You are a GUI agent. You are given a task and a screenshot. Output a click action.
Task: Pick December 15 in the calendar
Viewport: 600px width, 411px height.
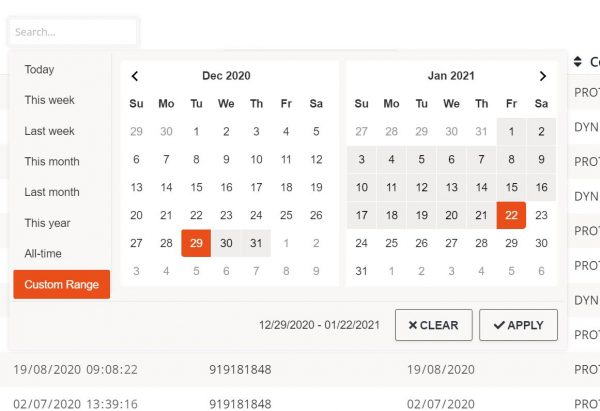196,187
